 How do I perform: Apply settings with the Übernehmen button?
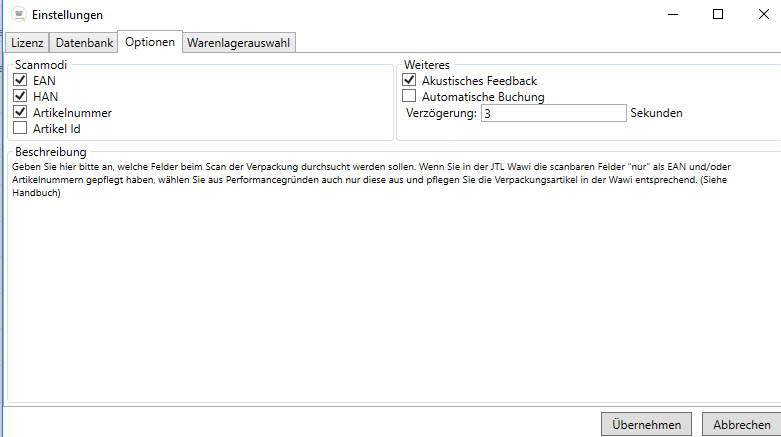[x=646, y=424]
